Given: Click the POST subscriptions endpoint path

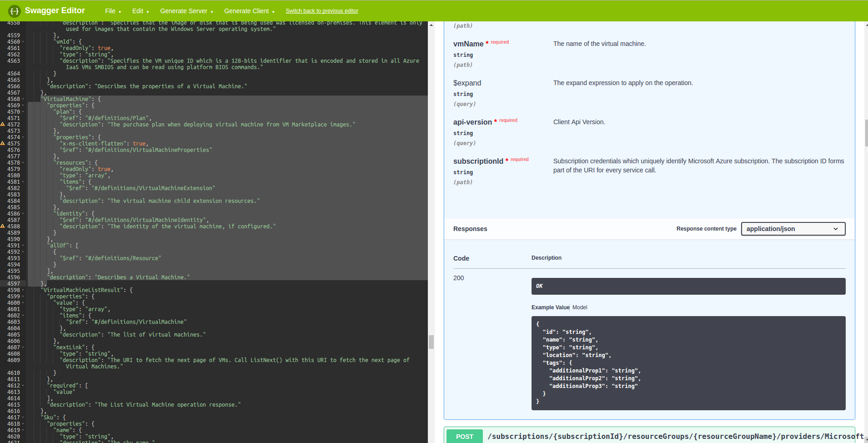Looking at the screenshot, I should click(637, 436).
